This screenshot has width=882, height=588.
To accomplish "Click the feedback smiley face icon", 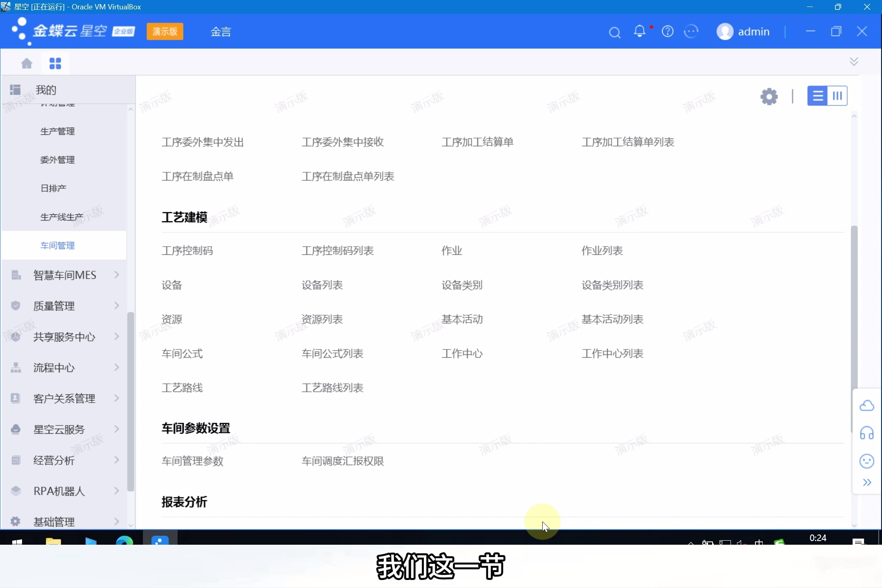I will click(x=692, y=31).
